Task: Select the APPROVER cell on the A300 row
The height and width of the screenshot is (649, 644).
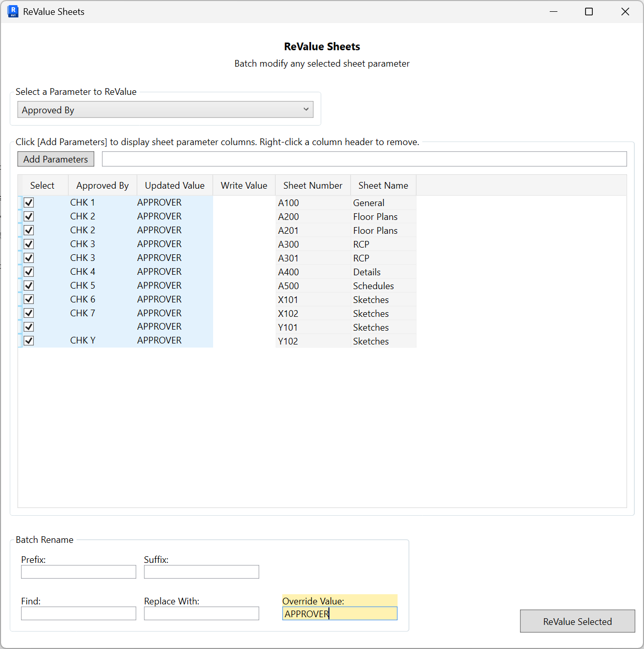Action: click(159, 244)
